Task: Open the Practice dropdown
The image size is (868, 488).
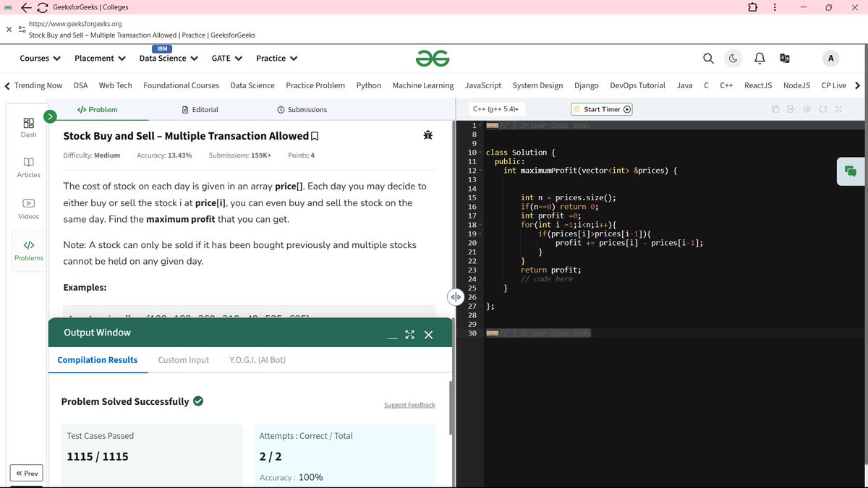Action: (276, 59)
